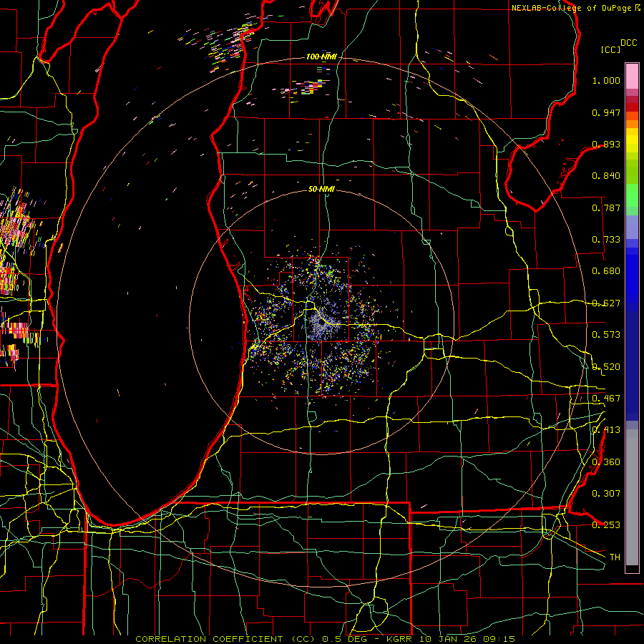Click the 0.840 legend value
Image resolution: width=644 pixels, height=644 pixels.
[606, 176]
